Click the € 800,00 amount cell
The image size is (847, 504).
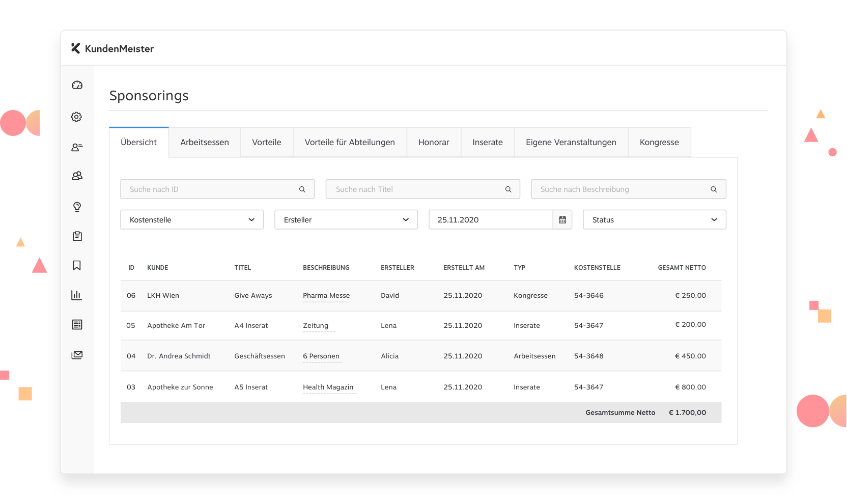691,387
